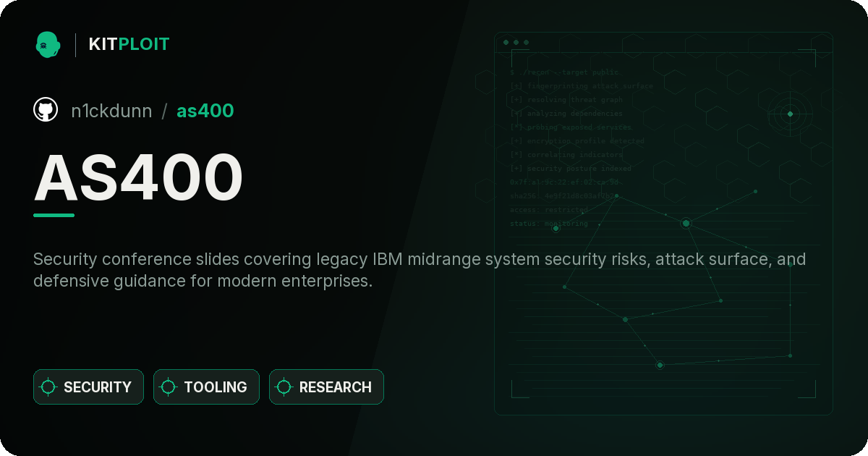Viewport: 868px width, 456px height.
Task: Click terminal line "resolving threat graph"
Action: [x=566, y=100]
